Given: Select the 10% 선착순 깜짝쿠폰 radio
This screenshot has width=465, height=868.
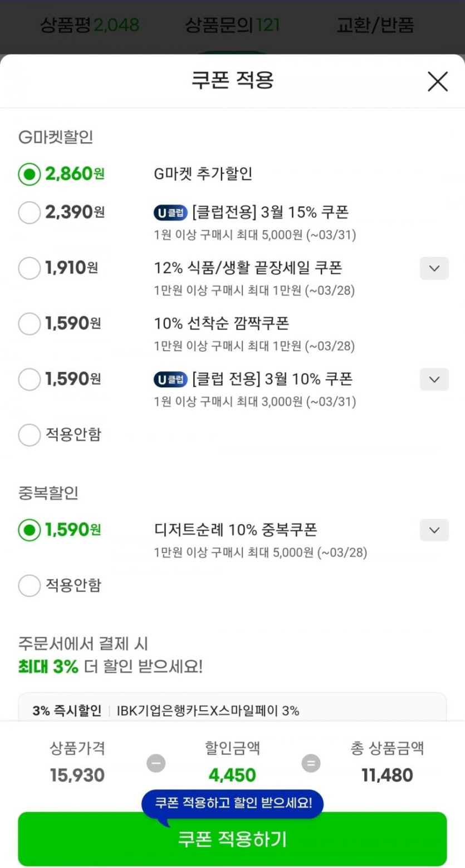Looking at the screenshot, I should pyautogui.click(x=30, y=323).
